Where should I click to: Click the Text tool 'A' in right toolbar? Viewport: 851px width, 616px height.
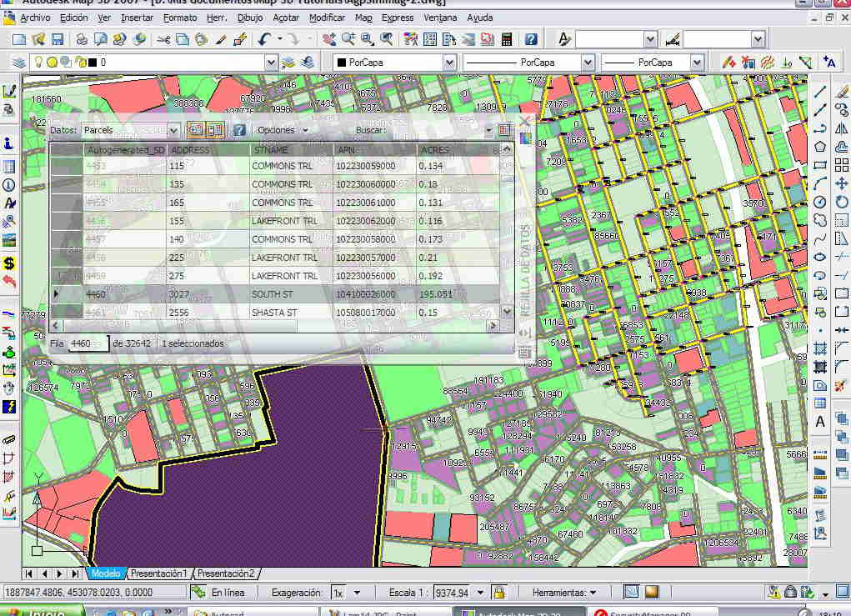point(820,422)
